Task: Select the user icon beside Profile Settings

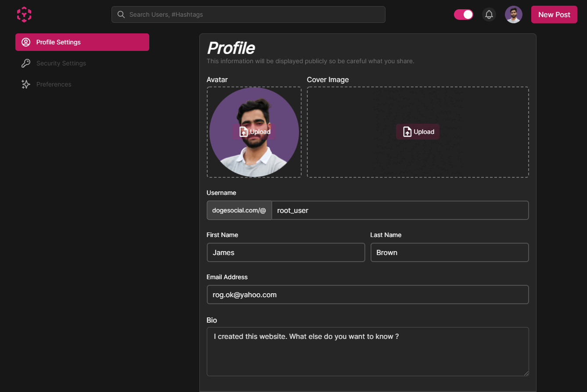Action: pyautogui.click(x=25, y=42)
